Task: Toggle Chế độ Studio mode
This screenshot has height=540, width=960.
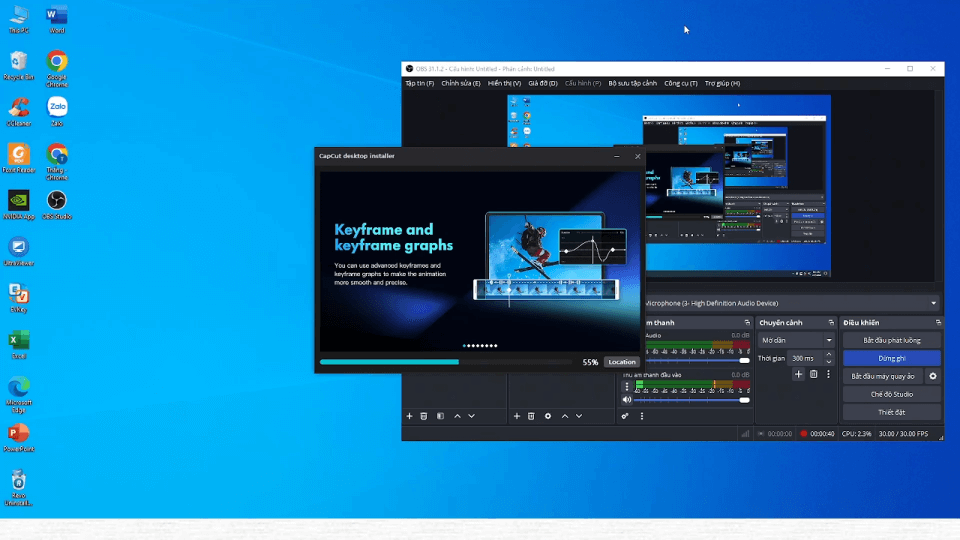Action: pos(891,394)
